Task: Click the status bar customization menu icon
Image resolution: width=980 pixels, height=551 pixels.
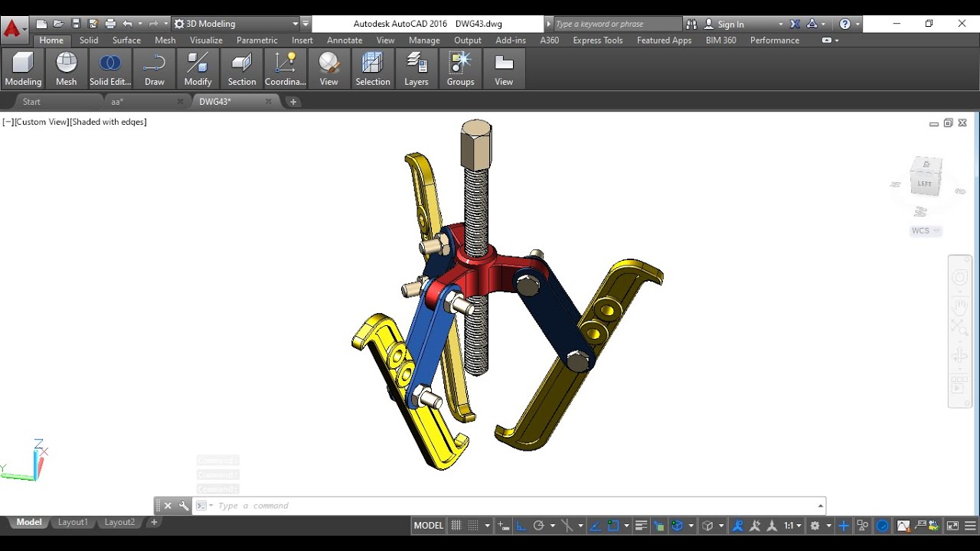Action: (970, 526)
